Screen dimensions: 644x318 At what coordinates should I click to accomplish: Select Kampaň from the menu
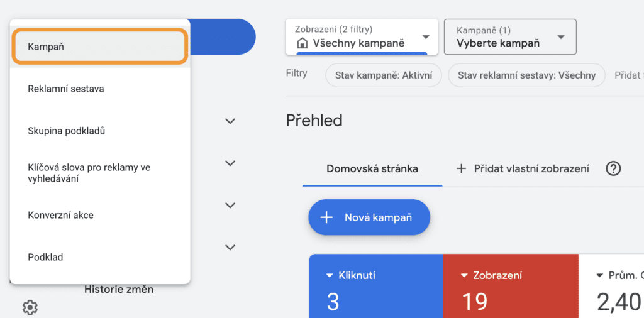[x=100, y=47]
